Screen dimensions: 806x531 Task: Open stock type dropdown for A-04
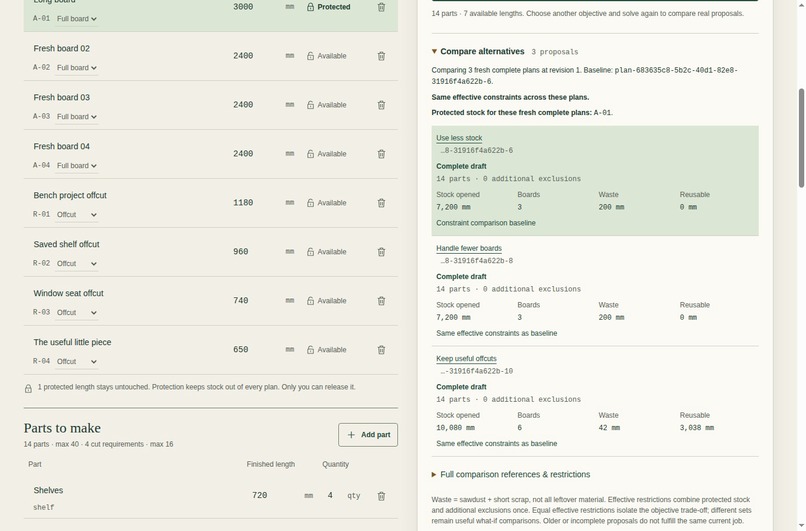coord(77,166)
